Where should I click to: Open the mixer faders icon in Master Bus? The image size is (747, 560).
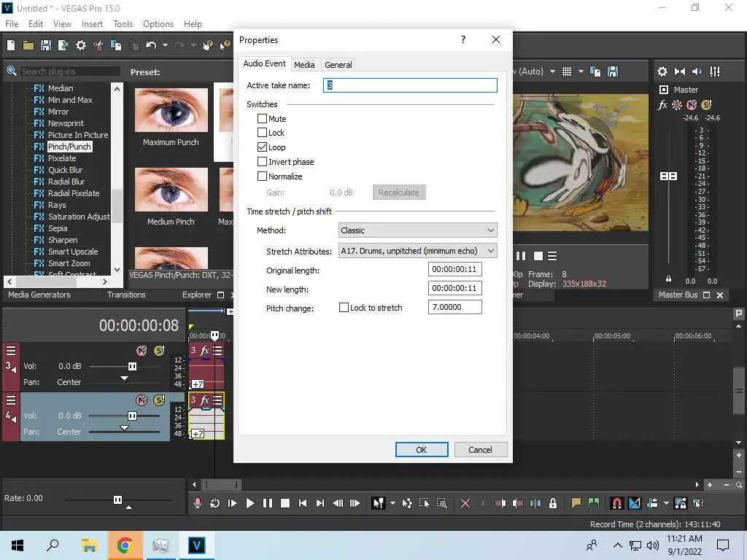715,71
